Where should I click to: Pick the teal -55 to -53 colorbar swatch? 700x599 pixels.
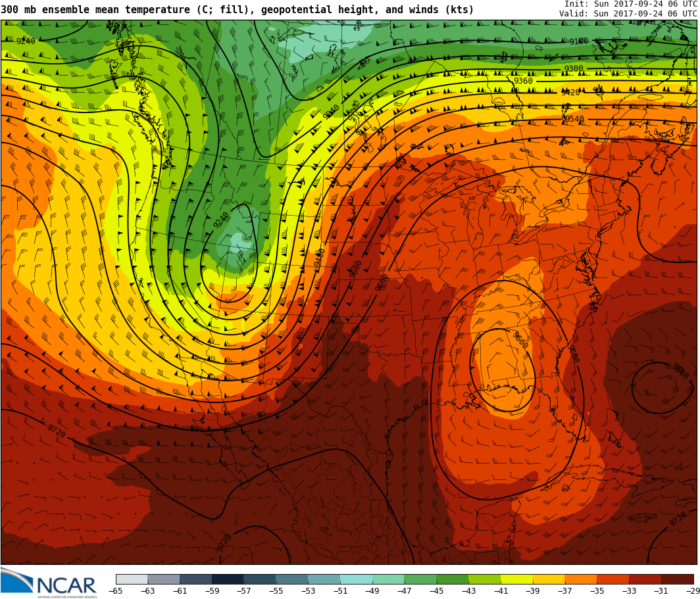pyautogui.click(x=292, y=579)
